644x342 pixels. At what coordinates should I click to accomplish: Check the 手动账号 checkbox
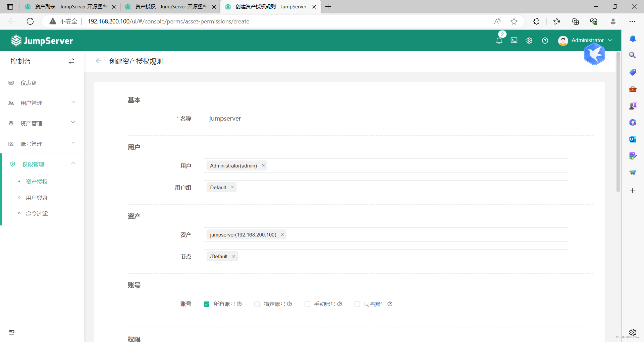(x=307, y=304)
